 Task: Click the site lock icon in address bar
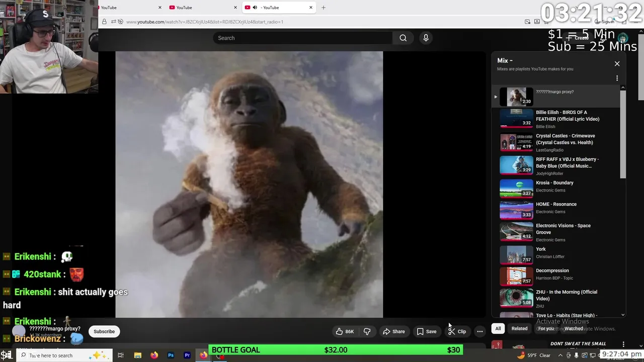point(104,22)
